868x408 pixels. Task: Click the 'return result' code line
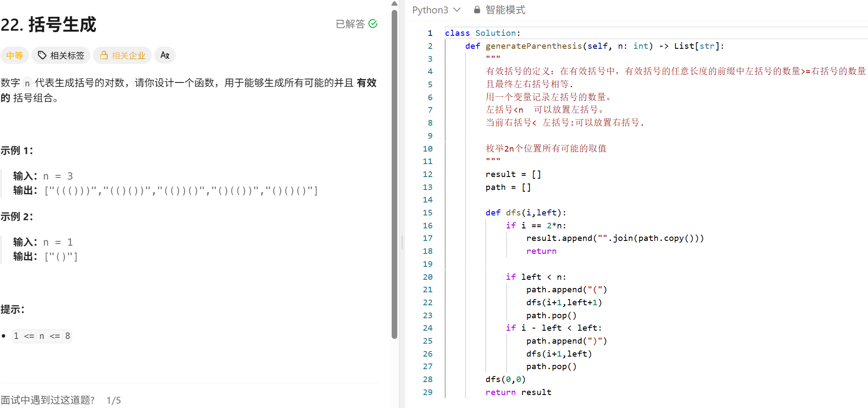[518, 392]
